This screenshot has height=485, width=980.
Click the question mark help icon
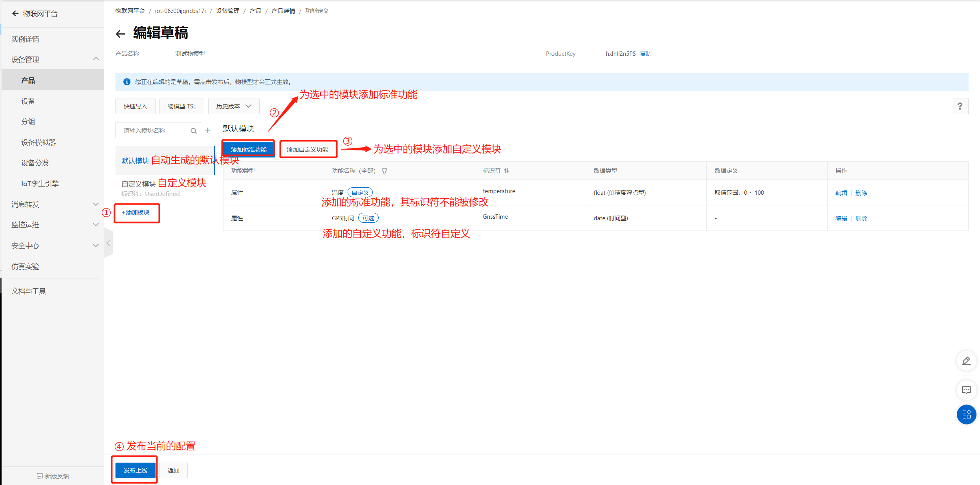[960, 106]
